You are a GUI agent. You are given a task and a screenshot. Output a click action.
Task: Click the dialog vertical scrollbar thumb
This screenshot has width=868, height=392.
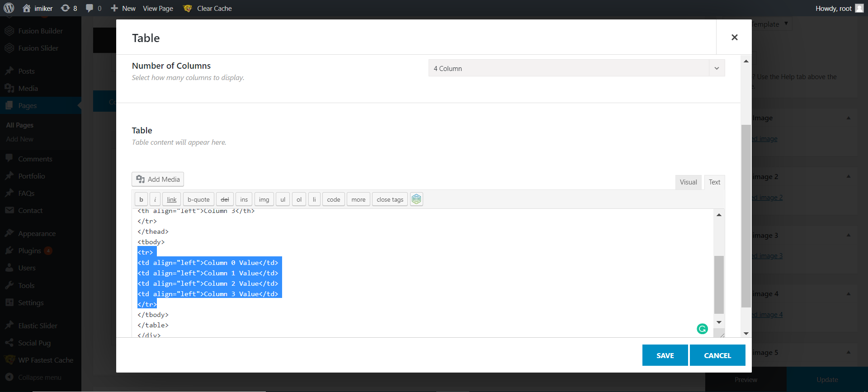746,216
